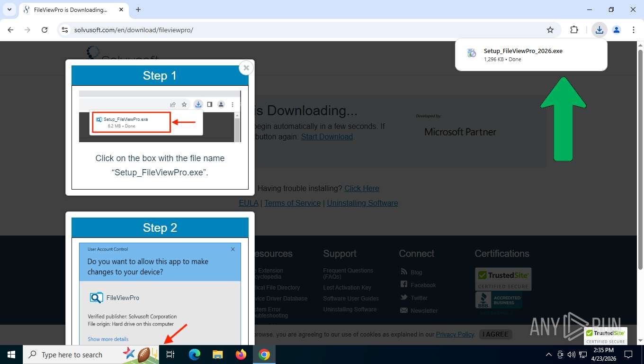The width and height of the screenshot is (644, 364).
Task: Launch Microsoft Edge from the taskbar
Action: point(194,355)
